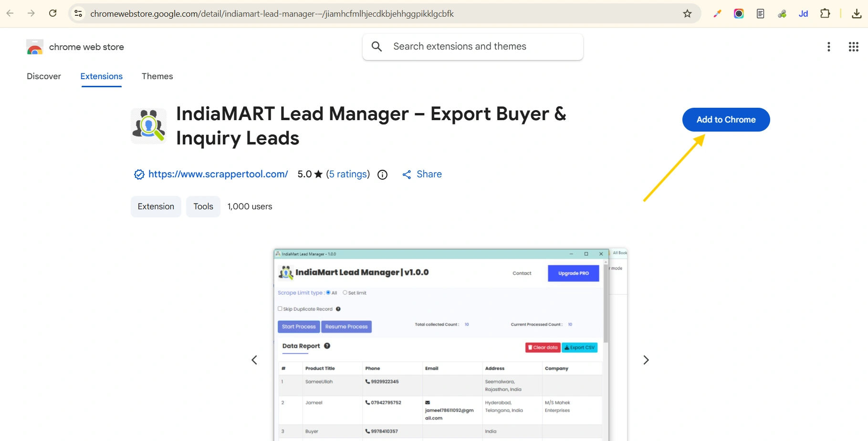Open the extension screenshot preview image
This screenshot has height=441, width=868.
click(450, 345)
